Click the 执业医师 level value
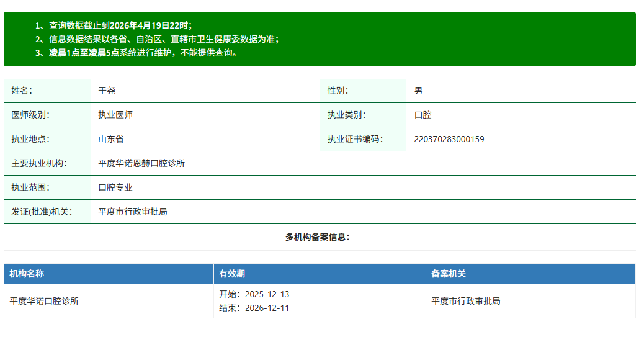This screenshot has height=342, width=644. [115, 115]
